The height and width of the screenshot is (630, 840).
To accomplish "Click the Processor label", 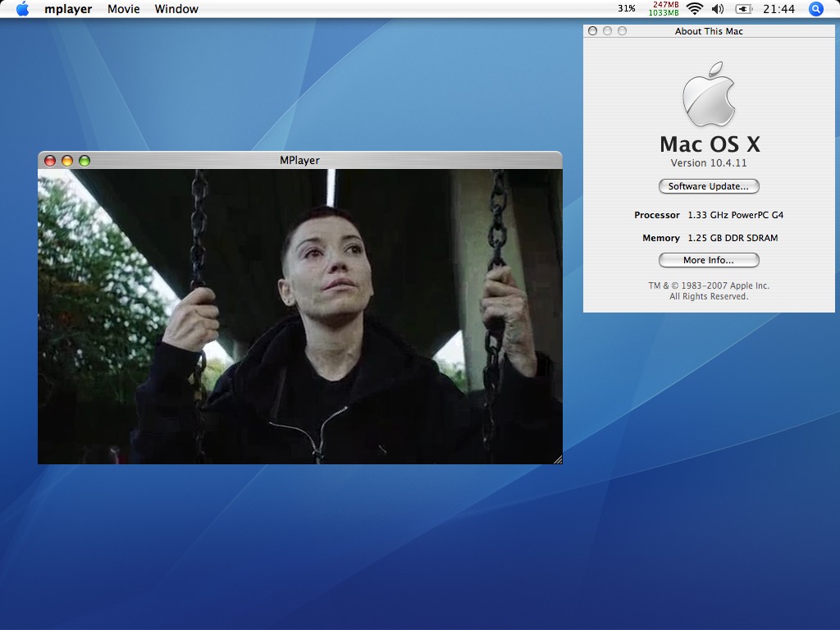I will point(657,215).
